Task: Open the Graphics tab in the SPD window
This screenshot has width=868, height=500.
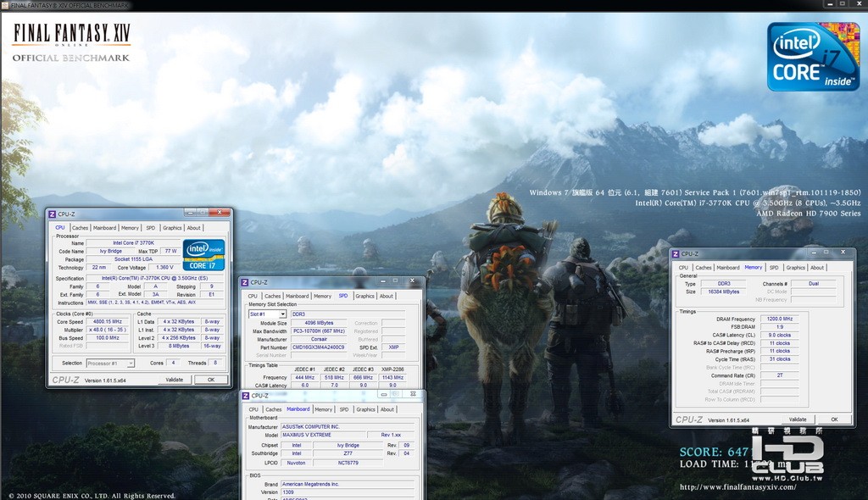Action: tap(364, 297)
